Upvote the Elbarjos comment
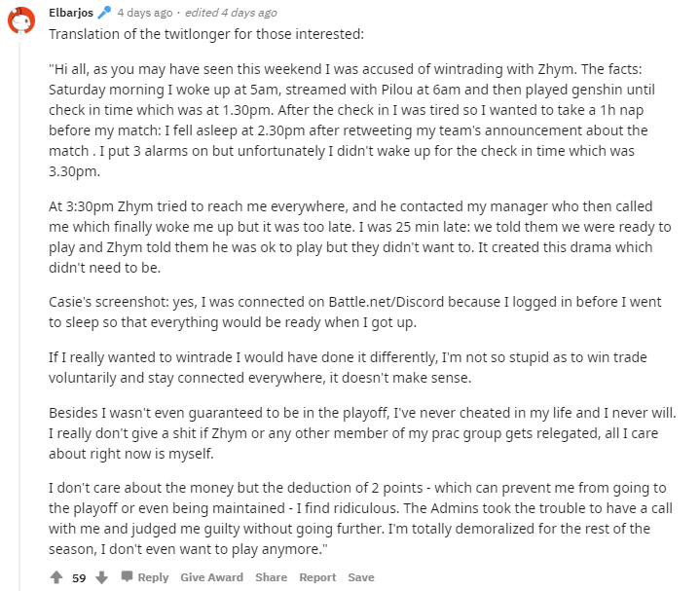700x591 pixels. tap(56, 577)
